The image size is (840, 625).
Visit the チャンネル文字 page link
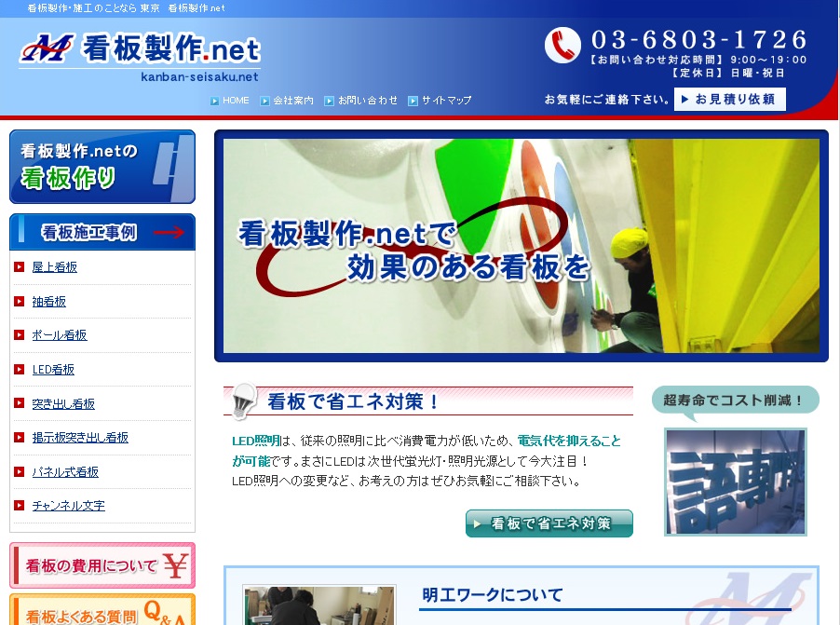69,507
